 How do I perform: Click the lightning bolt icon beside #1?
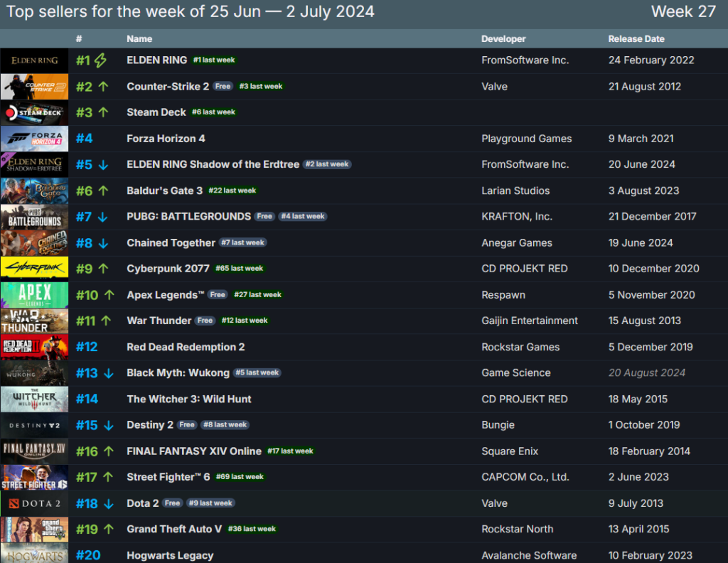click(x=100, y=60)
